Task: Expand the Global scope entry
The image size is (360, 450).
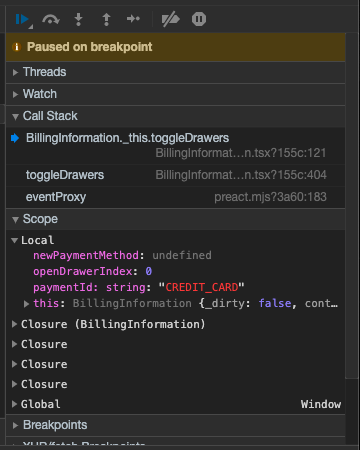Action: (14, 404)
